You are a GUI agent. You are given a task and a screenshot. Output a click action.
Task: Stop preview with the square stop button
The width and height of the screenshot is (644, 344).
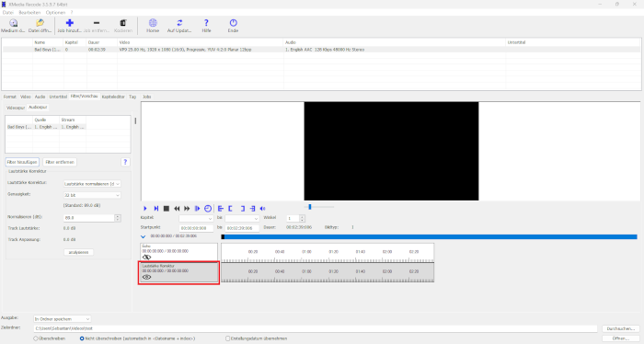(167, 209)
